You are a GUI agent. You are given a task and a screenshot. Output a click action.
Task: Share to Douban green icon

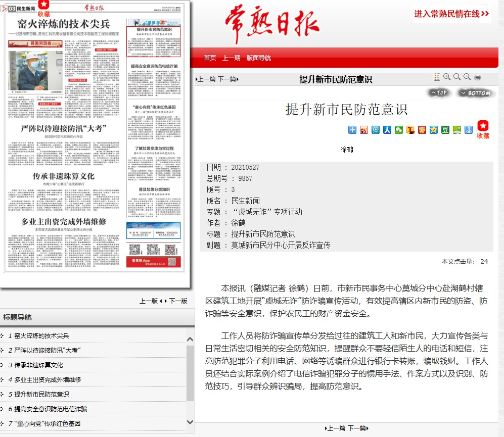[445, 130]
